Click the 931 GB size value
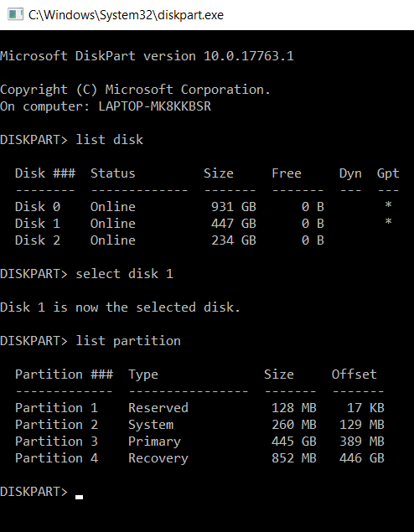The image size is (414, 532). pos(234,207)
